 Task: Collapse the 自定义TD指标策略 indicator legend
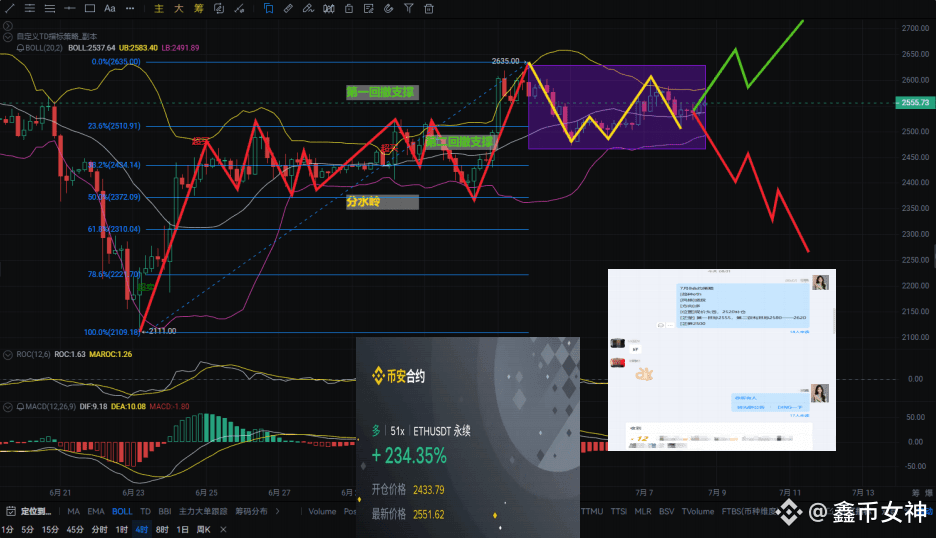pyautogui.click(x=8, y=36)
